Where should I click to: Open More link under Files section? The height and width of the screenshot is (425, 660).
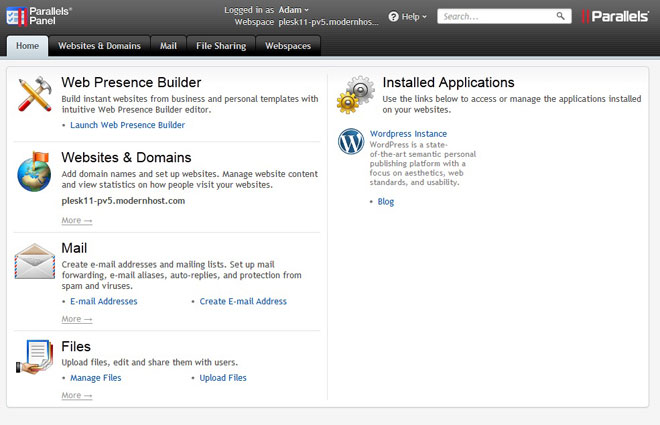click(x=77, y=395)
